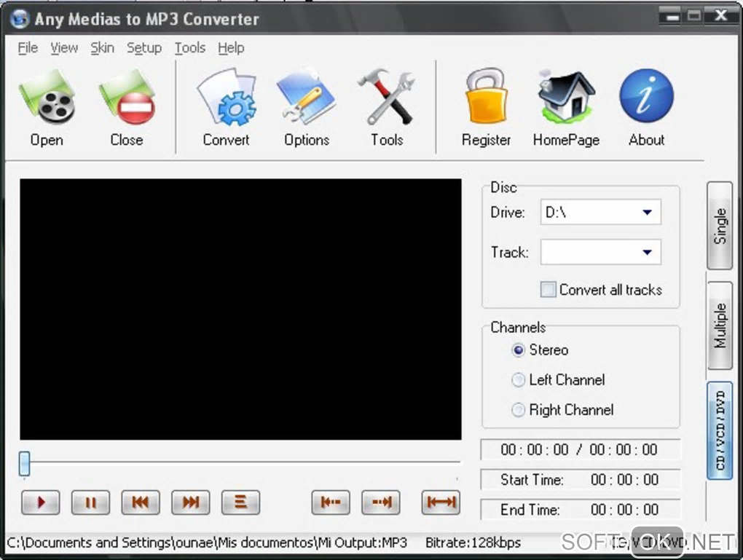Click the Close file toolbar icon
The height and width of the screenshot is (560, 743).
(x=127, y=98)
